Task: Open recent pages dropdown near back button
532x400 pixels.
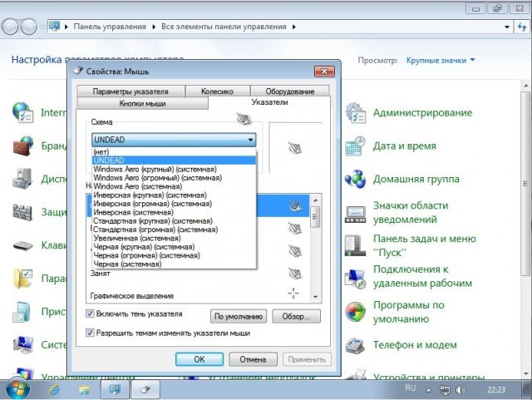Action: point(42,27)
